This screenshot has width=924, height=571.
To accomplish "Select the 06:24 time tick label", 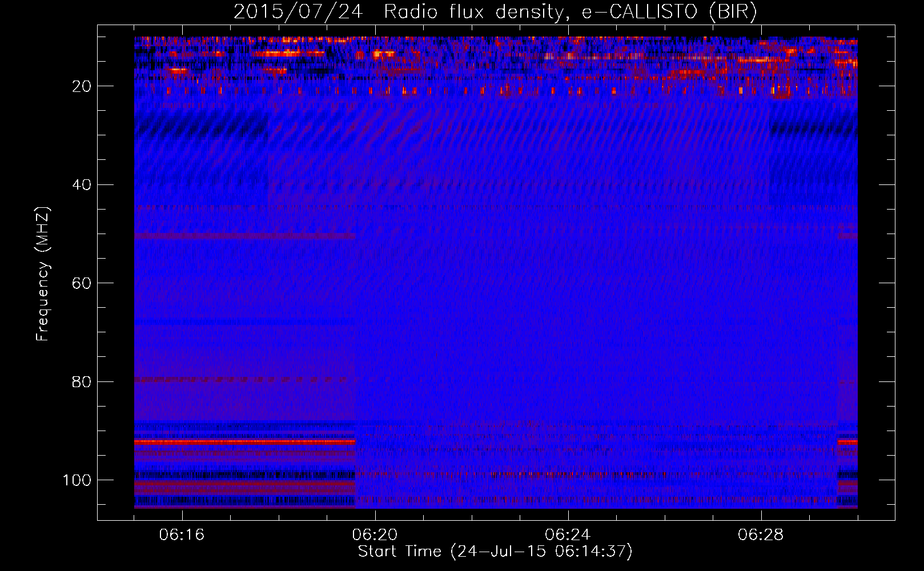I will tap(568, 535).
